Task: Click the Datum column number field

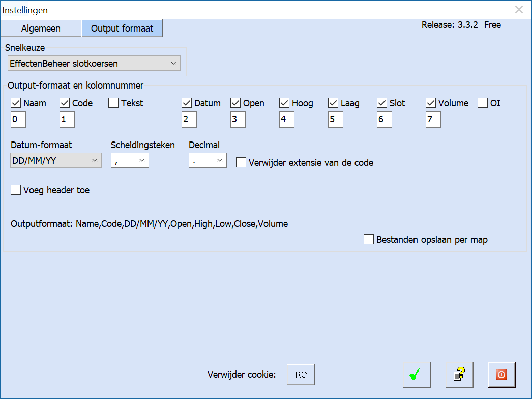Action: [x=189, y=120]
